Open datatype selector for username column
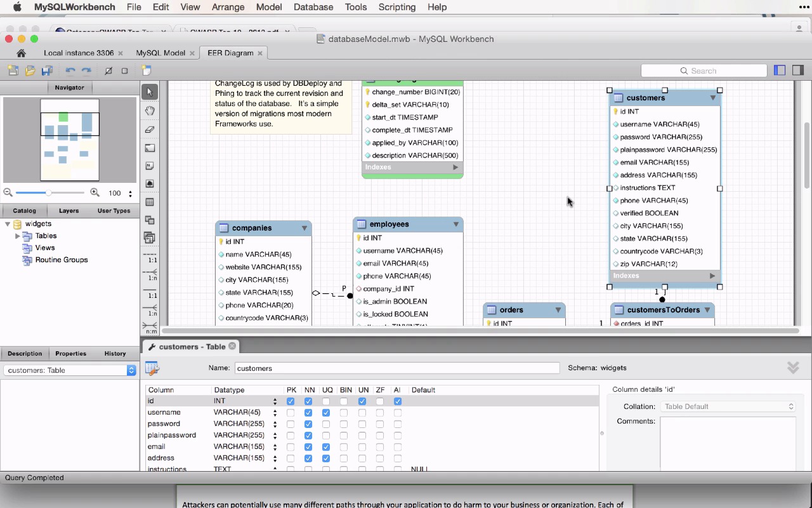 [x=275, y=413]
